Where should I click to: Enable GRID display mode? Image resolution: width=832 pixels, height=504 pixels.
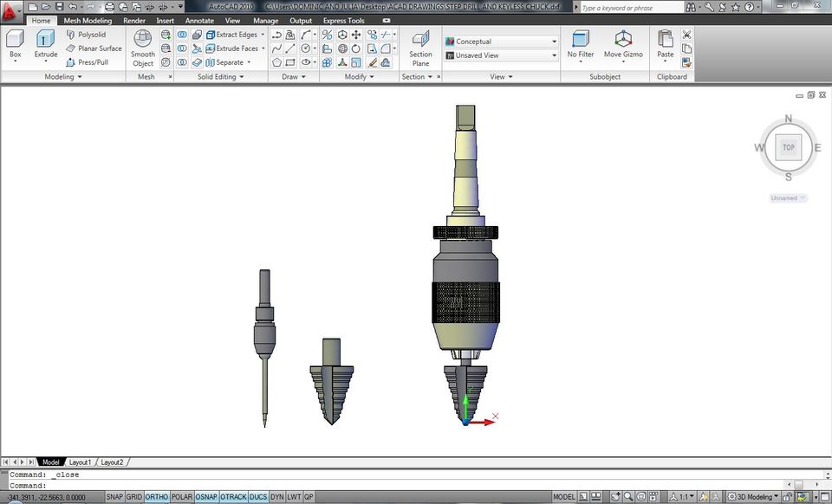(133, 496)
